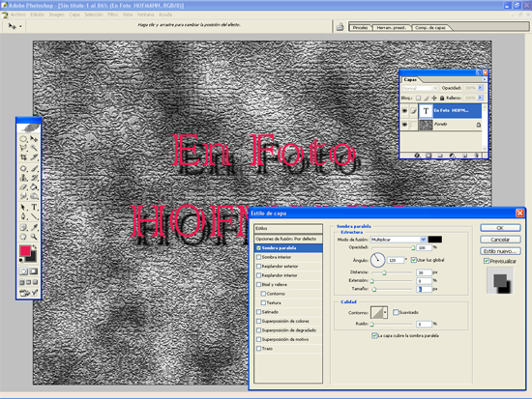Screen dimensions: 532x399
Task: Select the Crop tool
Action: tap(23, 157)
